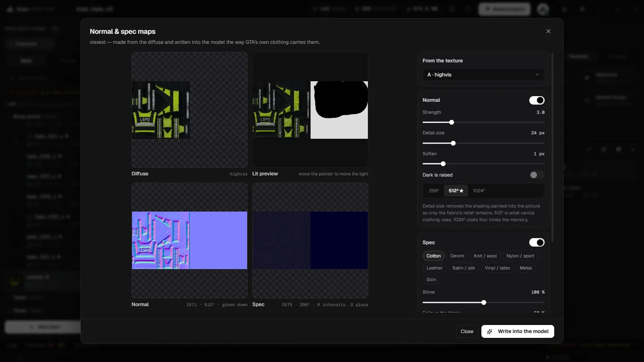Click the Shine value '100 %'
The width and height of the screenshot is (644, 362).
click(x=538, y=292)
